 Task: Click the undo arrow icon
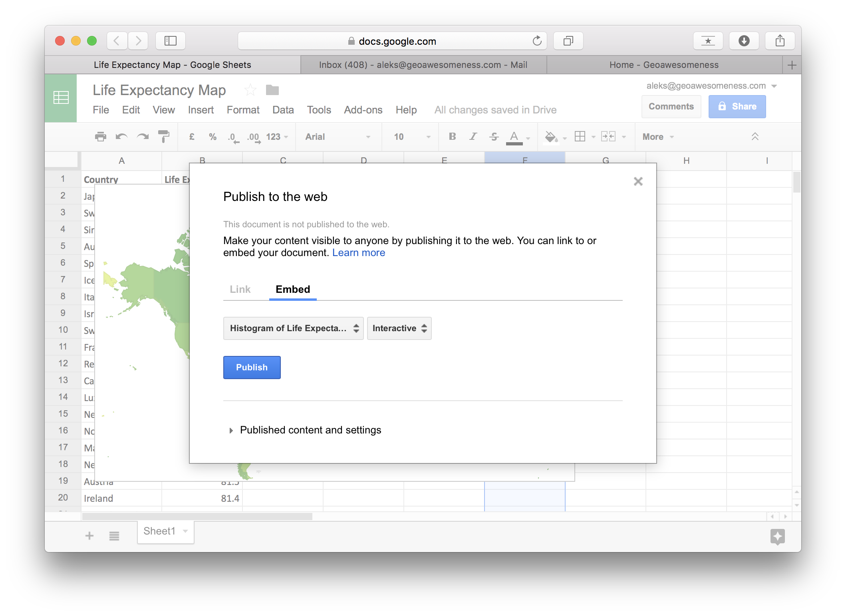click(x=121, y=137)
